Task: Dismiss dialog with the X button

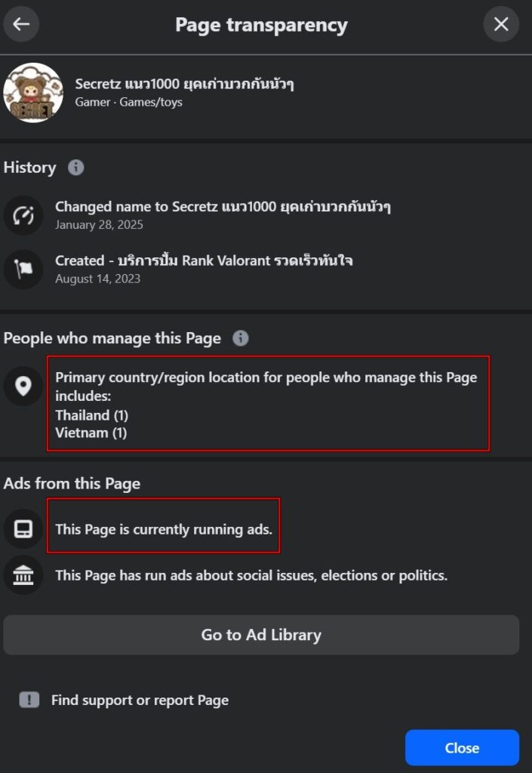Action: [501, 24]
